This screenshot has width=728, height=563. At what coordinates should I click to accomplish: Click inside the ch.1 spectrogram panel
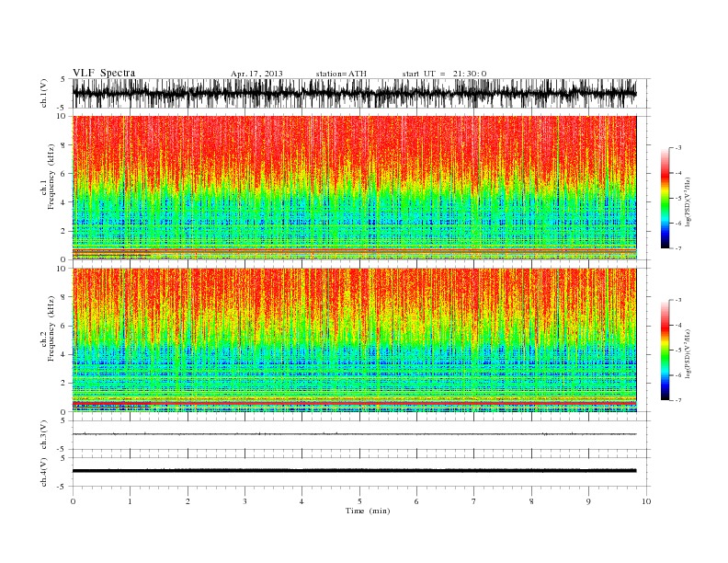pos(354,188)
